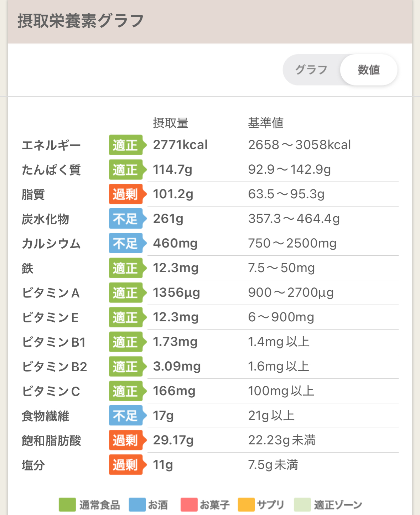Select the 2771kcal energy intake value
Viewport: 420px width, 515px height.
[180, 145]
